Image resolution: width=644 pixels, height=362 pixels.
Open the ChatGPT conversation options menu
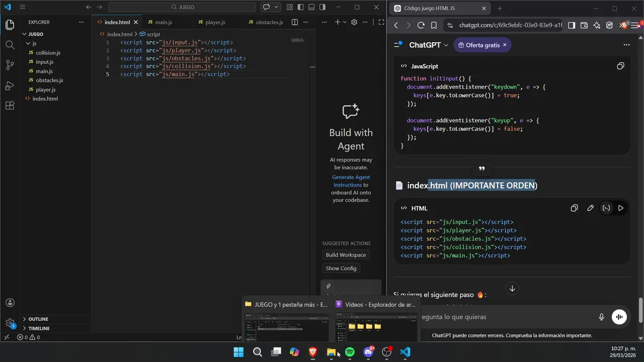(626, 45)
